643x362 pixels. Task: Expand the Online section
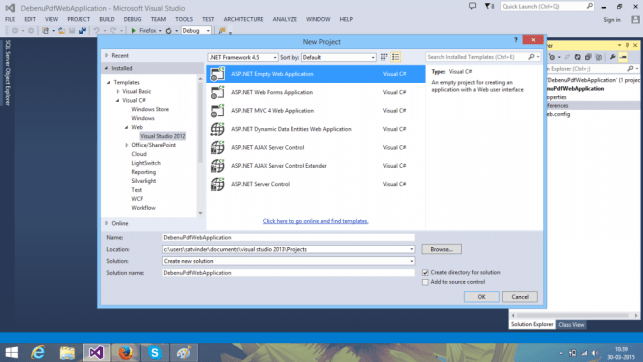click(107, 223)
